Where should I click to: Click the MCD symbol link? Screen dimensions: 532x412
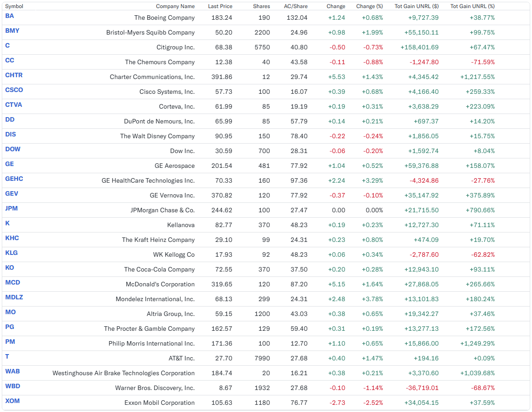click(x=13, y=283)
